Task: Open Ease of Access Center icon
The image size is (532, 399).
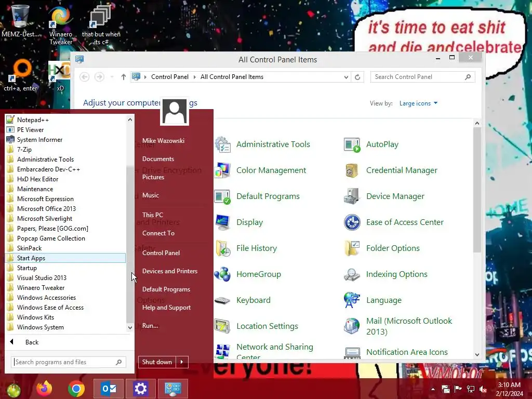Action: [x=352, y=222]
